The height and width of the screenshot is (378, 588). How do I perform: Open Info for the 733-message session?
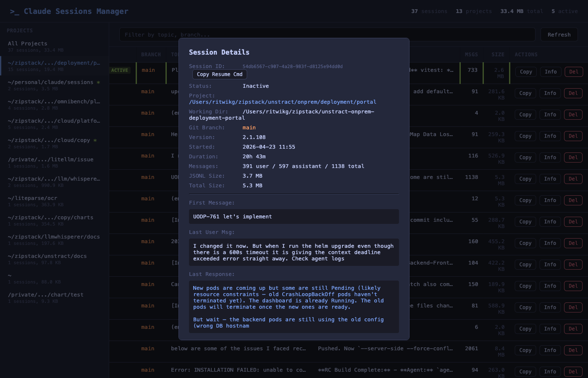tap(550, 72)
